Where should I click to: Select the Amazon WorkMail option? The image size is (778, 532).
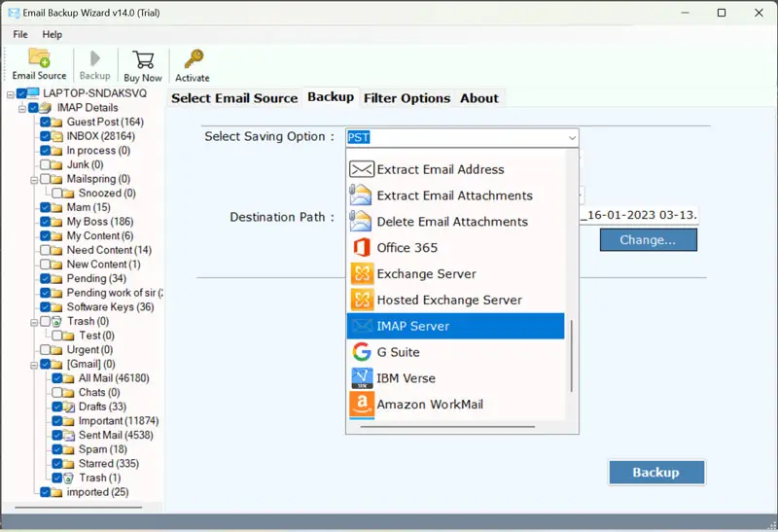coord(430,405)
